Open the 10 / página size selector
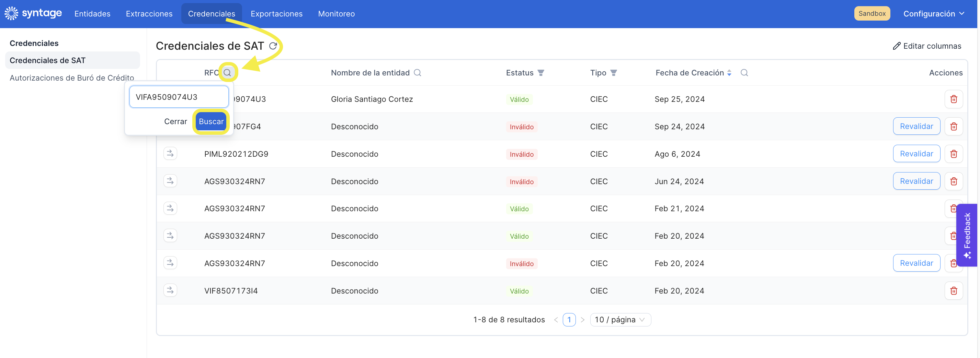Viewport: 980px width, 358px height. point(620,320)
